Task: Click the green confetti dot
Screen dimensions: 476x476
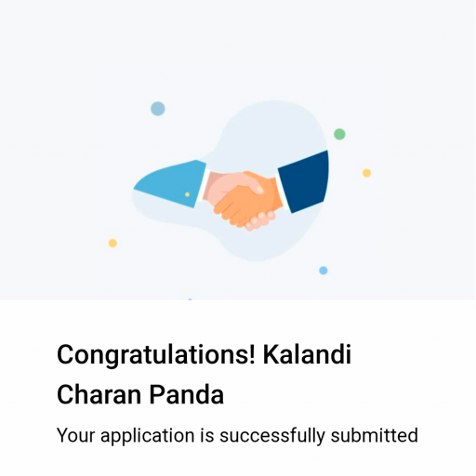Action: 339,134
